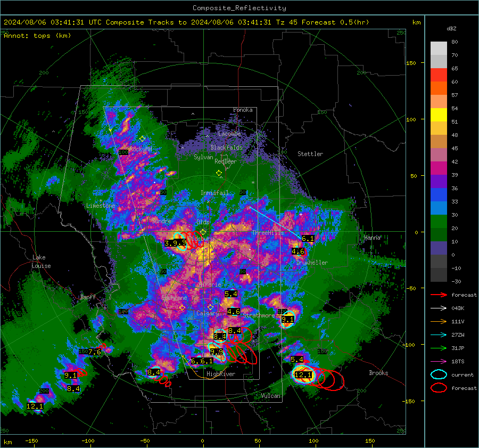
Task: Select the 80 dBZ light gray swatch
Action: pos(439,48)
